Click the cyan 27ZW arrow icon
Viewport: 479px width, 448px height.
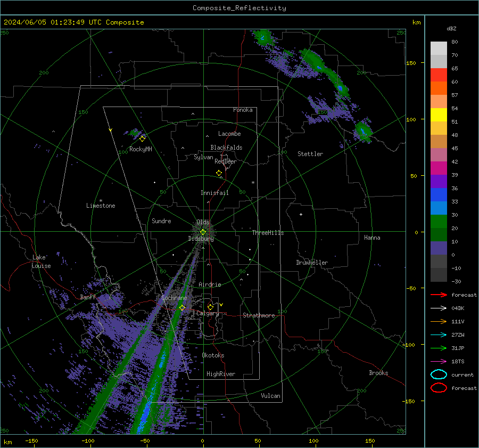[x=439, y=335]
